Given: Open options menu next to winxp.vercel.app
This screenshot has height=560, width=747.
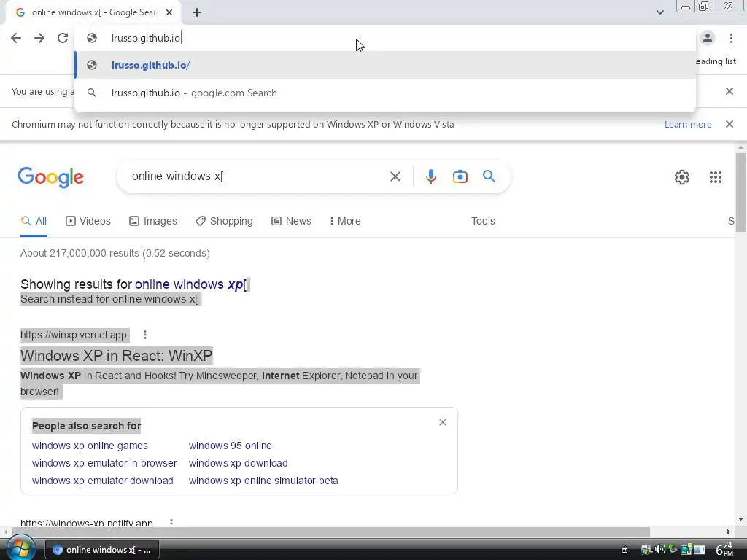Looking at the screenshot, I should tap(145, 335).
